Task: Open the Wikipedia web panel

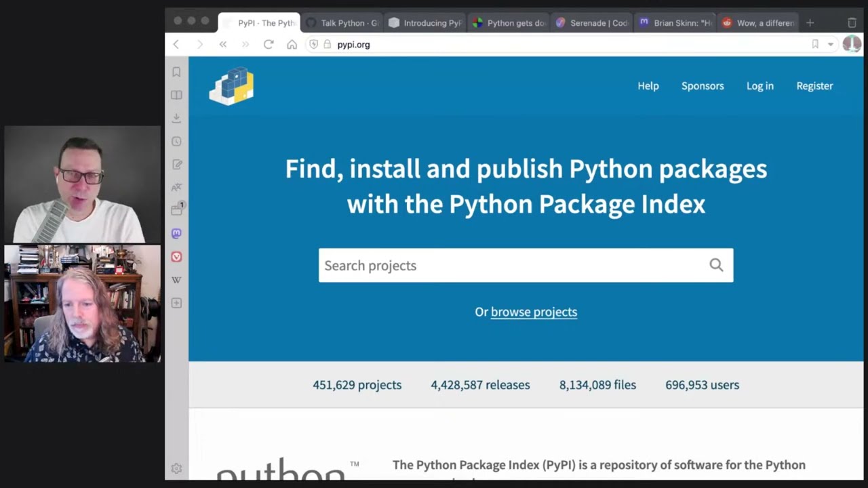Action: pyautogui.click(x=176, y=280)
